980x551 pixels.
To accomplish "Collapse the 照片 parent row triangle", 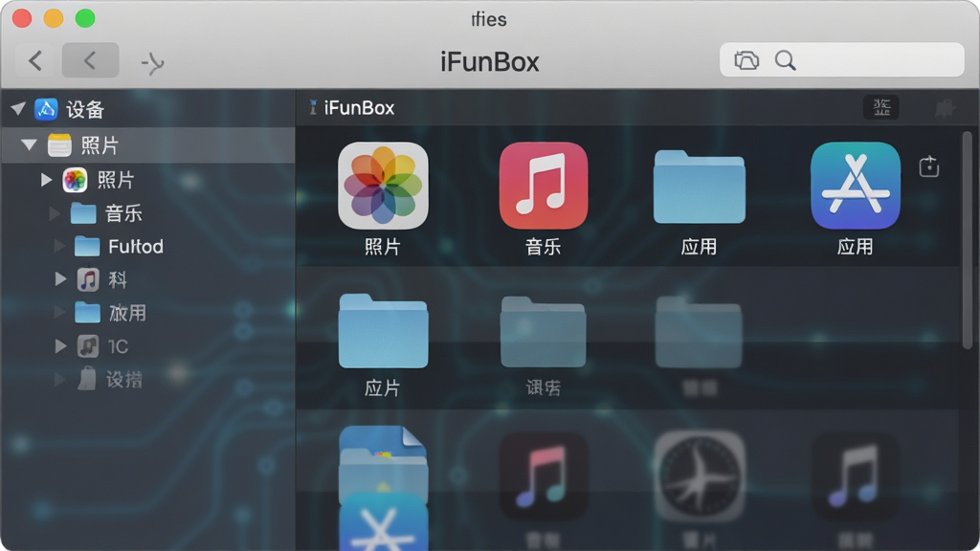I will pos(29,145).
